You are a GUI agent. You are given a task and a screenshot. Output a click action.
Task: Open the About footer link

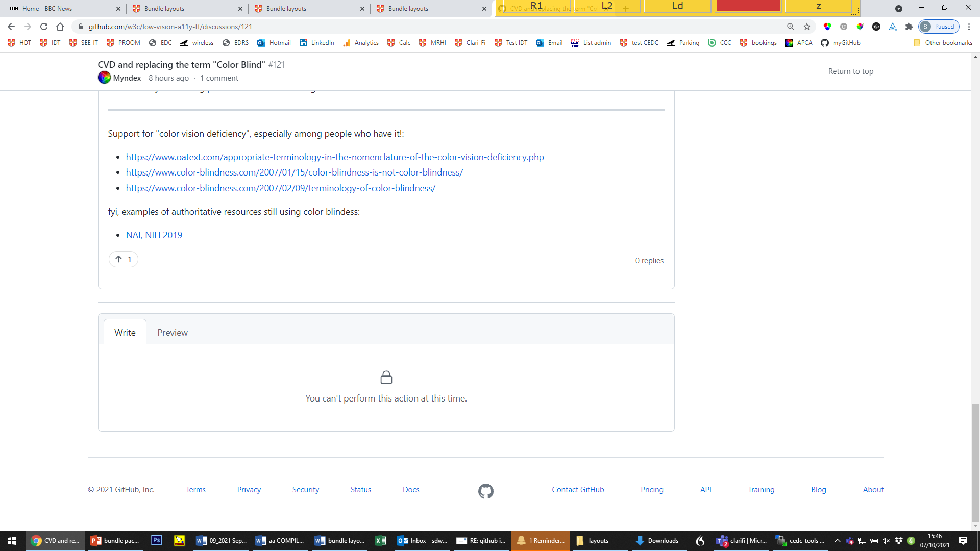873,490
